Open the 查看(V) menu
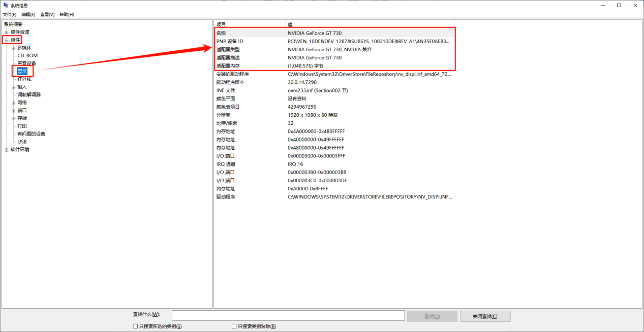This screenshot has height=332, width=644. coord(47,15)
